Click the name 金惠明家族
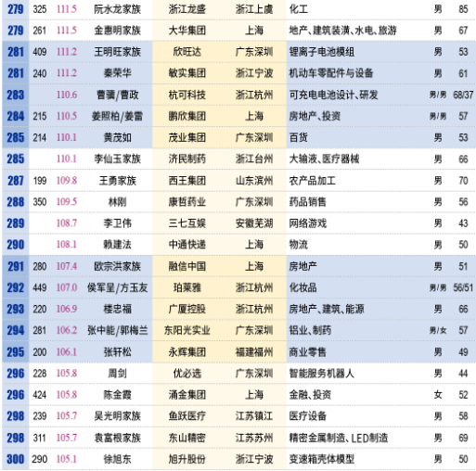Image resolution: width=476 pixels, height=471 pixels. [x=118, y=31]
